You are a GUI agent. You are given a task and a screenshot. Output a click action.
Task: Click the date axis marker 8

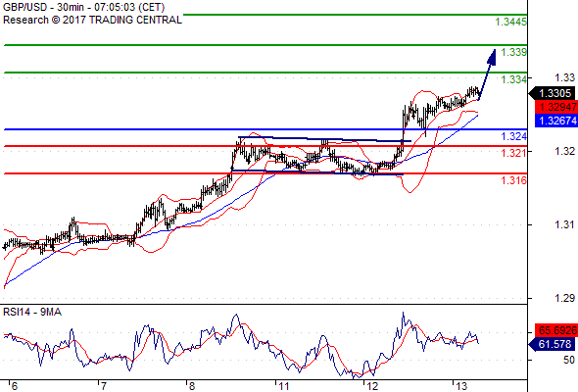tap(192, 386)
